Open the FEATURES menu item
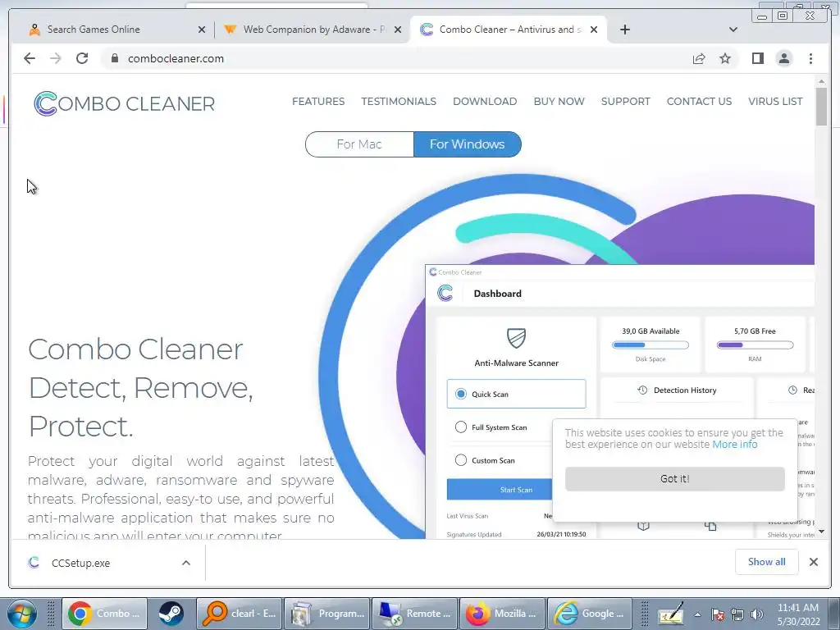 [318, 101]
